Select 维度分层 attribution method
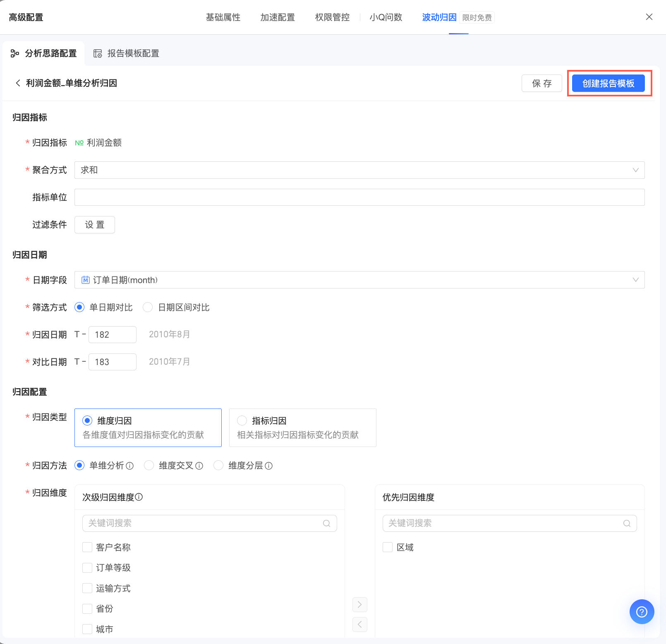This screenshot has height=644, width=666. (218, 466)
